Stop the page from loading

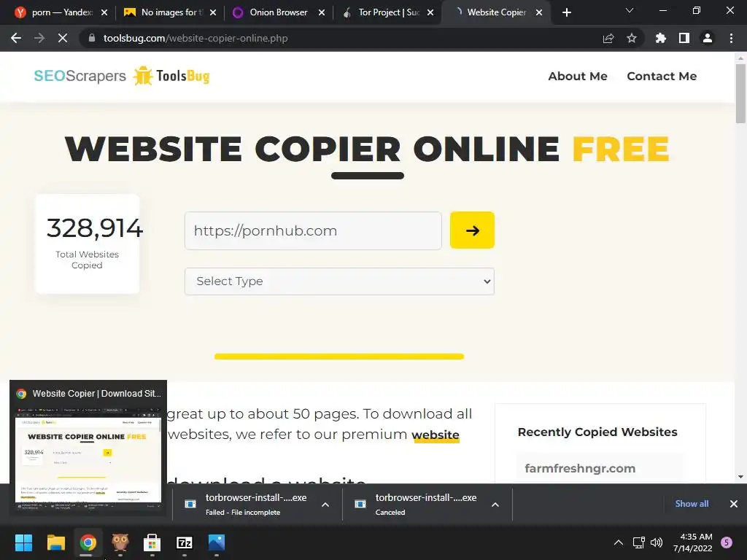click(63, 38)
